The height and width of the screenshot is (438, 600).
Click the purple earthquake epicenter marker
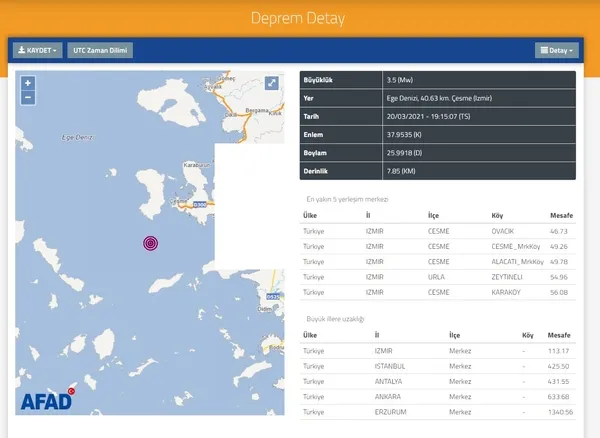click(150, 243)
